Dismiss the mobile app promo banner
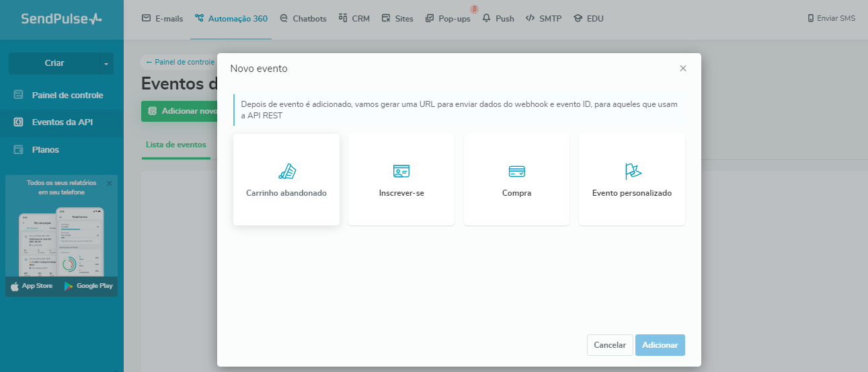868x372 pixels. tap(110, 183)
